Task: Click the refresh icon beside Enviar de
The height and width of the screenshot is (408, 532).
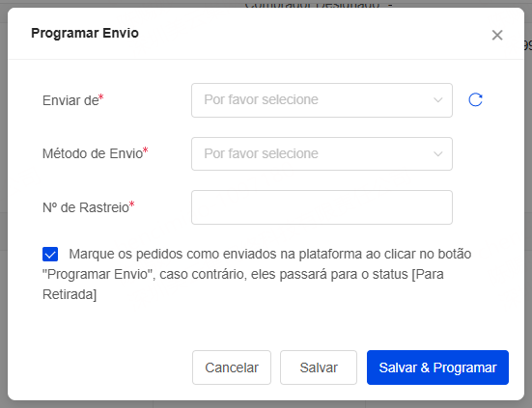Action: click(x=475, y=100)
